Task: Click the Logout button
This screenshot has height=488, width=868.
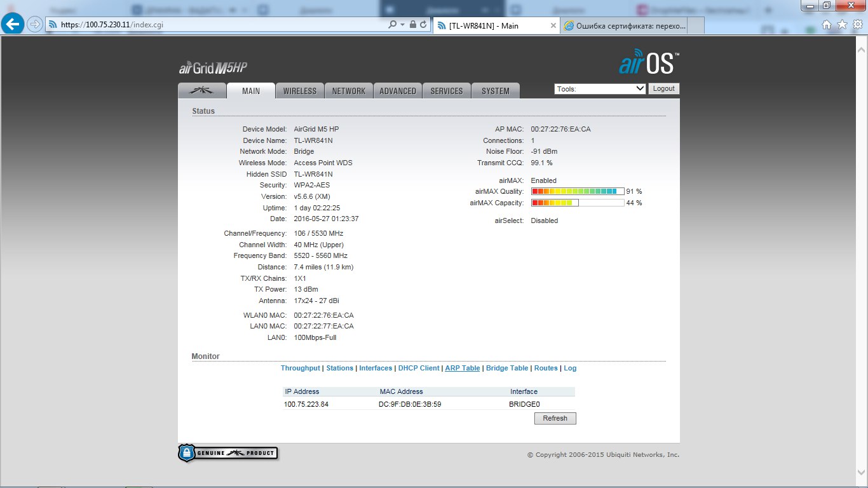Action: click(x=663, y=89)
